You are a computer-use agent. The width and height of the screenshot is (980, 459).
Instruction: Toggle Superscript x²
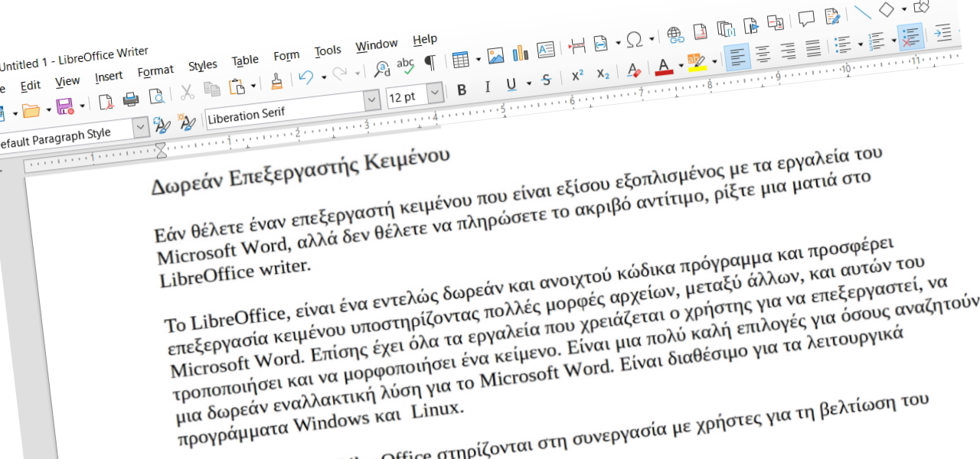pyautogui.click(x=578, y=76)
